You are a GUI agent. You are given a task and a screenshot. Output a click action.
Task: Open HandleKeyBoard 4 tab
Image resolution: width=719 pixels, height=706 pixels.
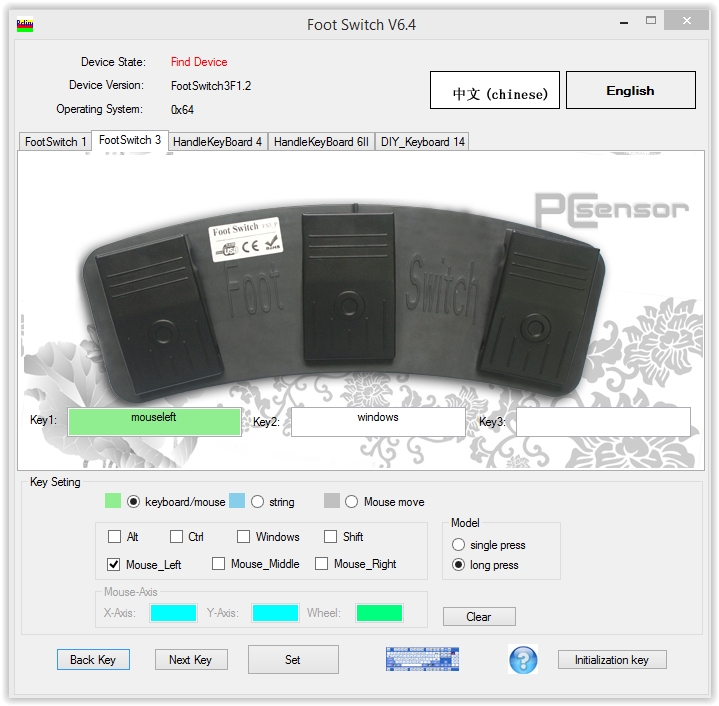218,142
